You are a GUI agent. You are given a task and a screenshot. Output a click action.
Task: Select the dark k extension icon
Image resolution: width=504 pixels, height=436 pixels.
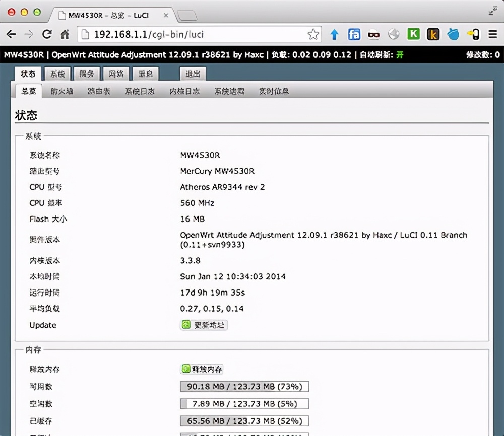(x=433, y=34)
